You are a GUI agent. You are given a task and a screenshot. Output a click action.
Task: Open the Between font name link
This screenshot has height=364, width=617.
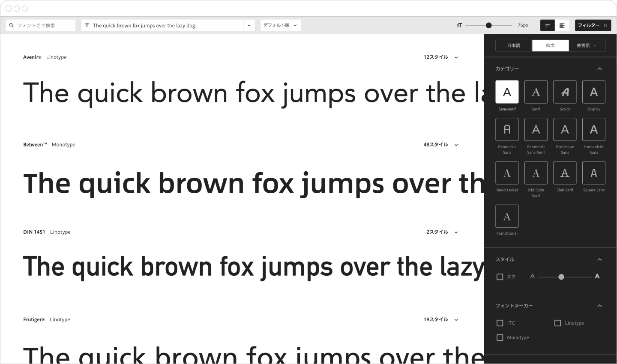pos(35,144)
